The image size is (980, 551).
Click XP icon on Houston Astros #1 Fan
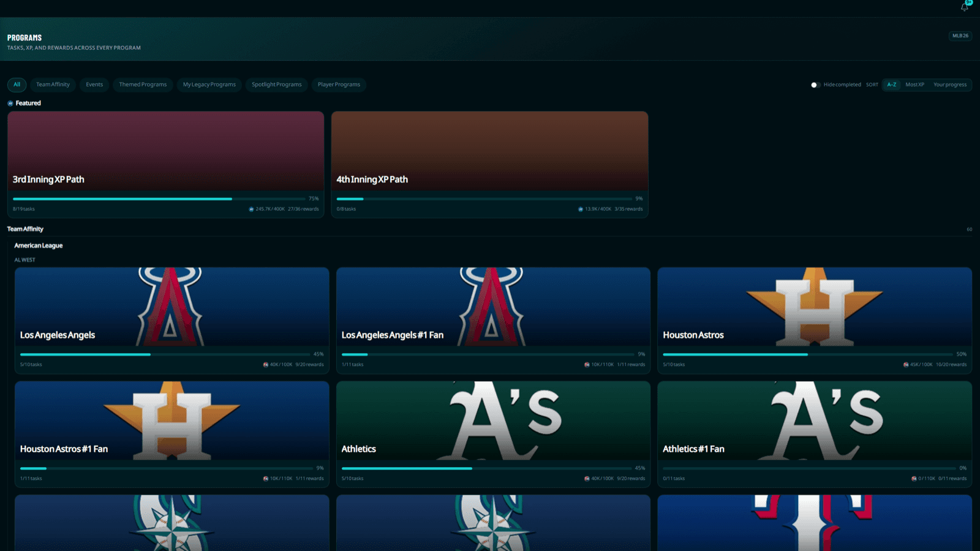(266, 479)
